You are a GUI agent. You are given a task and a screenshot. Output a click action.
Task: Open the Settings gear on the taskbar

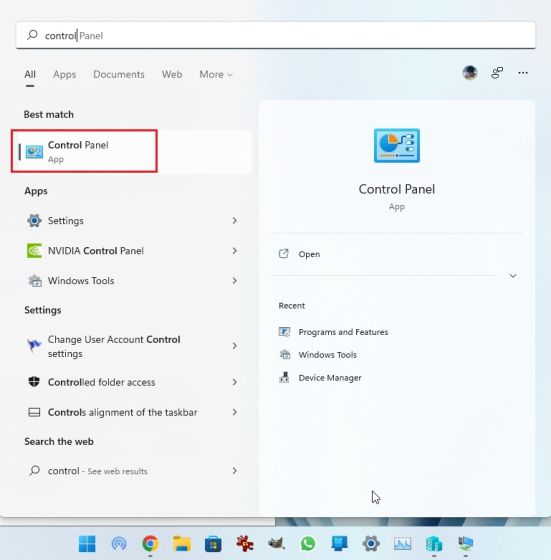(x=371, y=544)
